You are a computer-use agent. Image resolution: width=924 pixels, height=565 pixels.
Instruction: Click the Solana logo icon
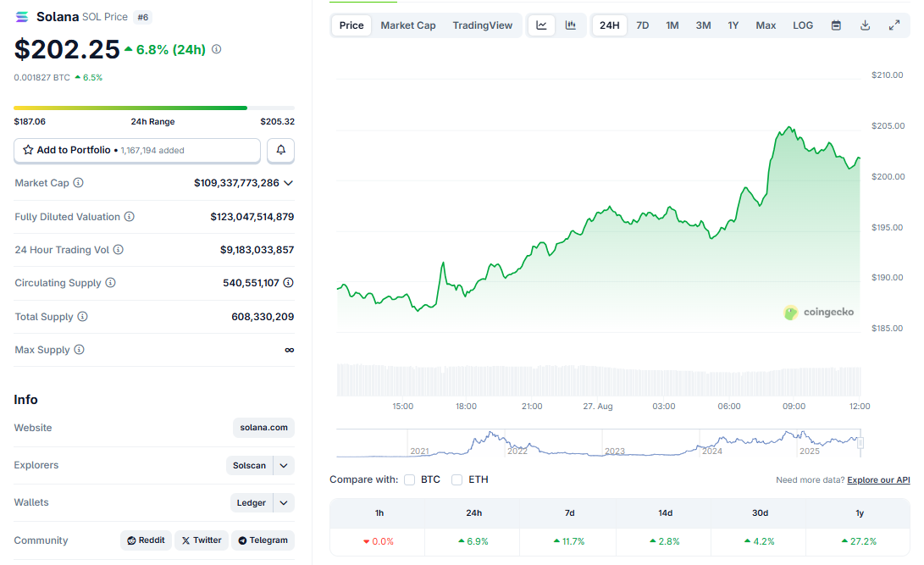(22, 17)
